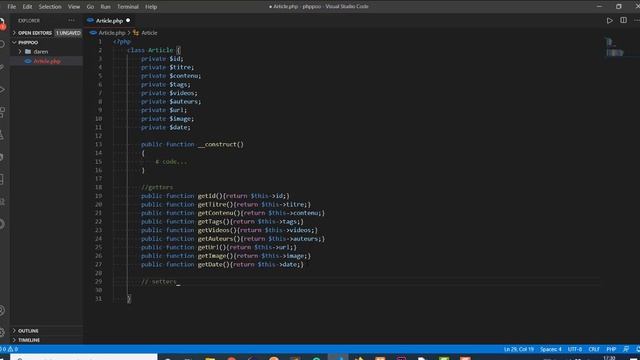Click line number 13 in the gutter
Screen dimensions: 640x360
click(98, 144)
